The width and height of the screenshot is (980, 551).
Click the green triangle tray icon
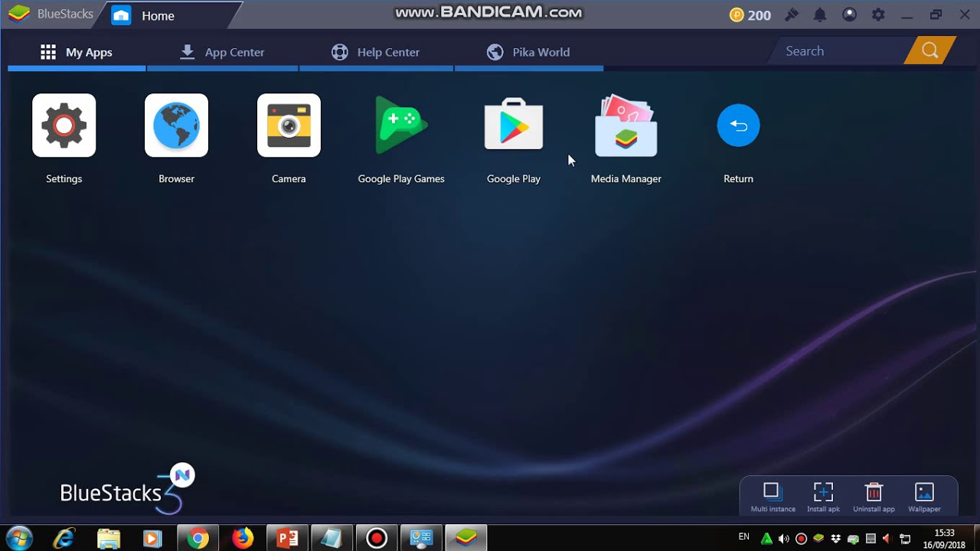[x=766, y=539]
